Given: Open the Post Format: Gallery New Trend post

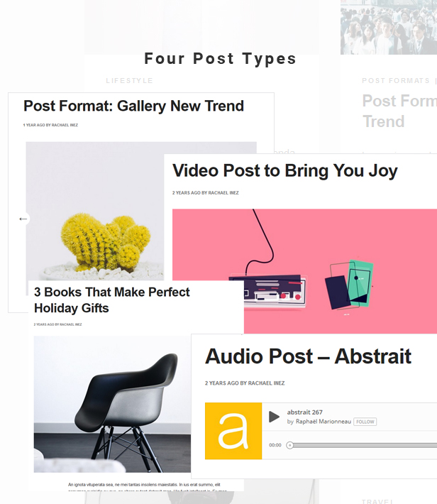Looking at the screenshot, I should 133,106.
